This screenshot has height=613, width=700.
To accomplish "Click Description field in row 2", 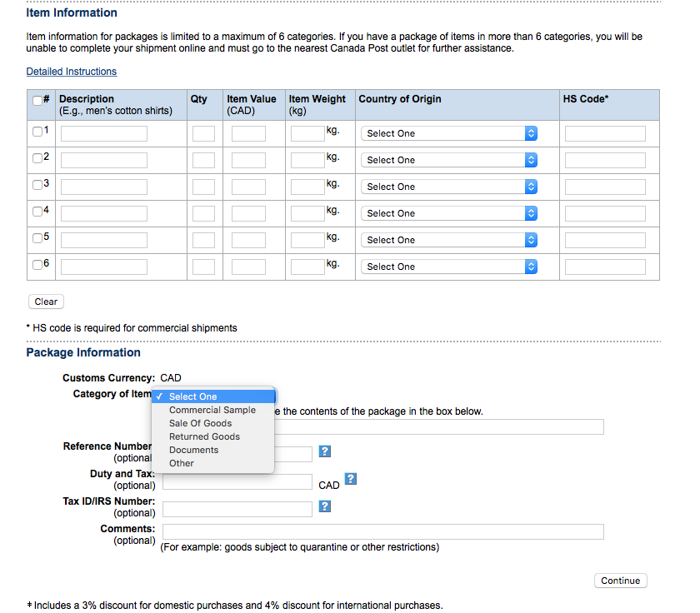I will click(104, 160).
